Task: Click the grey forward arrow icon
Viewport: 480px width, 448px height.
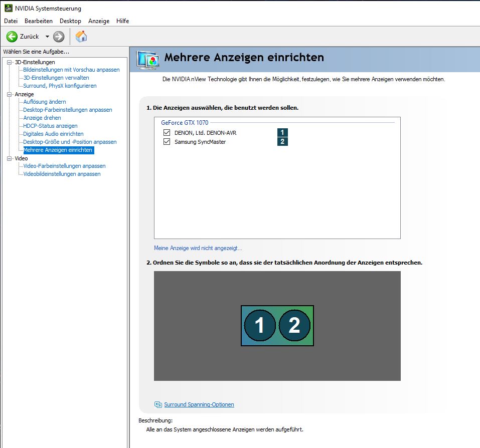Action: tap(59, 37)
